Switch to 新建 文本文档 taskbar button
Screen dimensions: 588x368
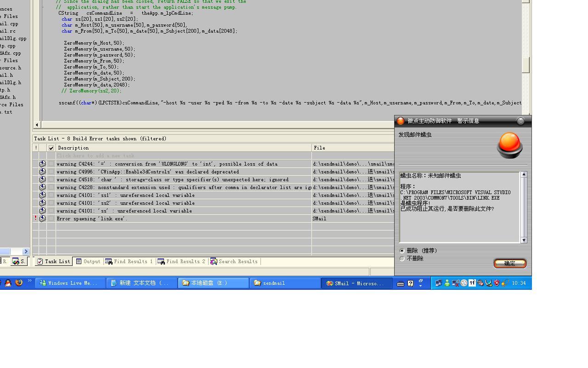click(142, 283)
